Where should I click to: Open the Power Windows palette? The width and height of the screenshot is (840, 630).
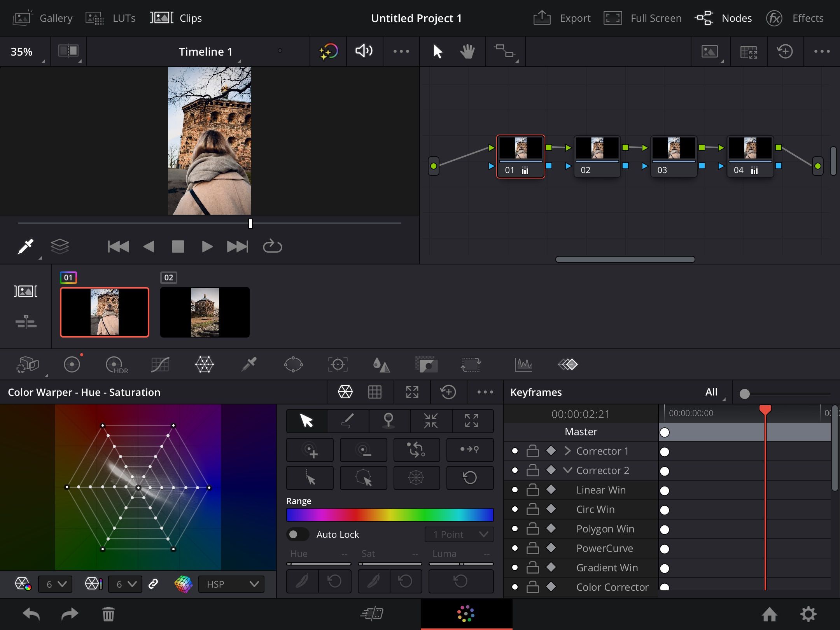(294, 364)
